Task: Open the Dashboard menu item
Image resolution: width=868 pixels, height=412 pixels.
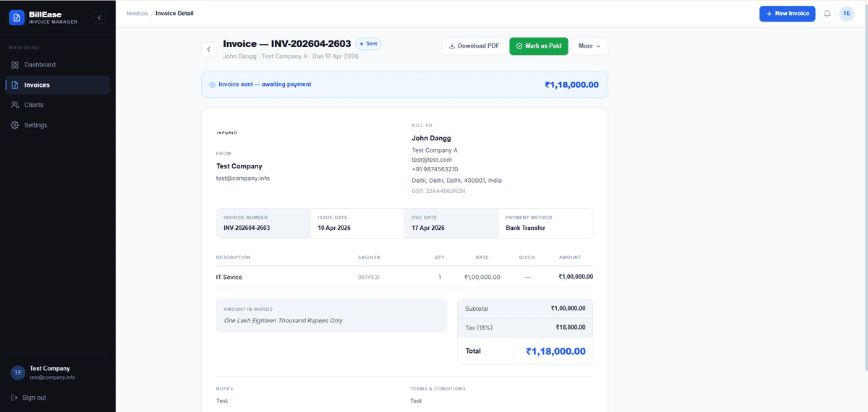Action: click(58, 64)
